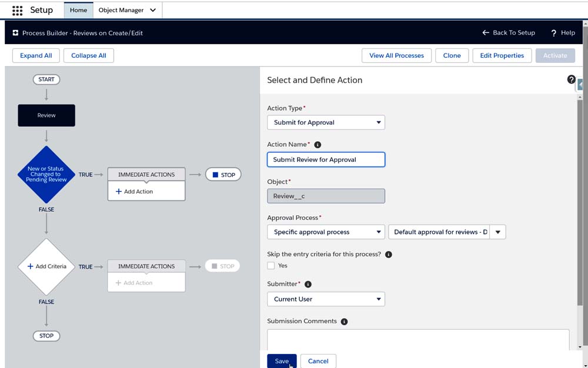The width and height of the screenshot is (588, 368).
Task: Click the panel help icon at top right
Action: click(x=571, y=79)
